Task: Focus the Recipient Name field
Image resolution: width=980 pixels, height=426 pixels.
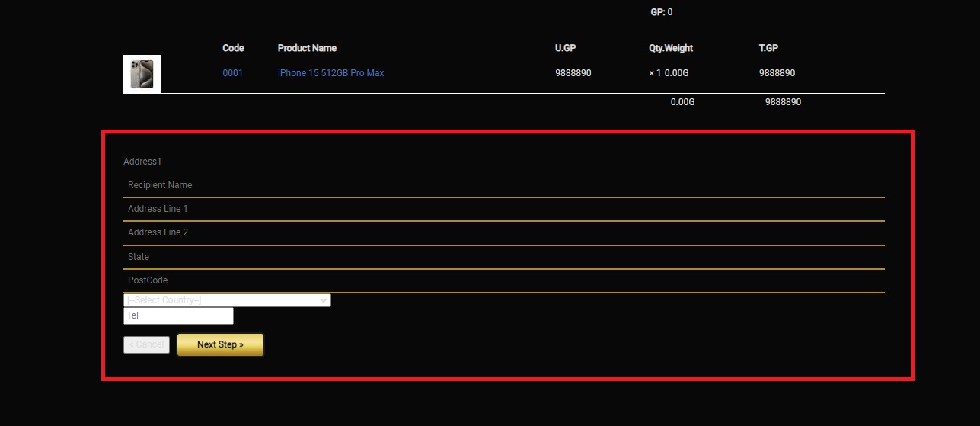Action: pyautogui.click(x=503, y=185)
